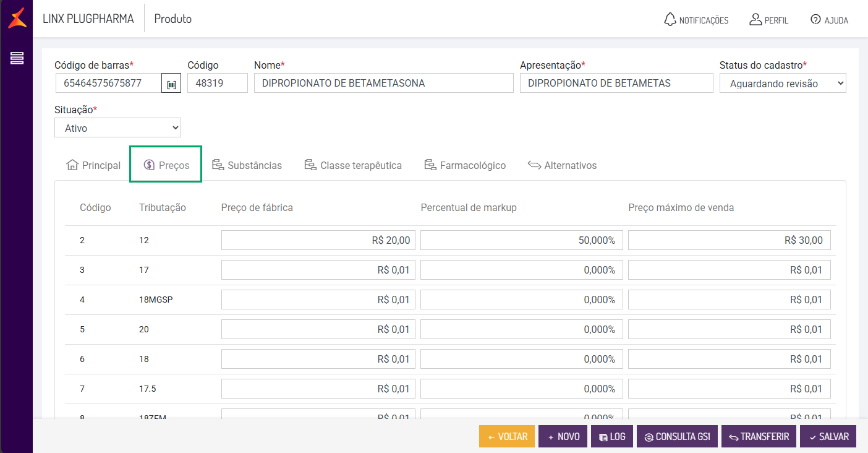
Task: Open the Perfil user icon
Action: click(x=755, y=20)
